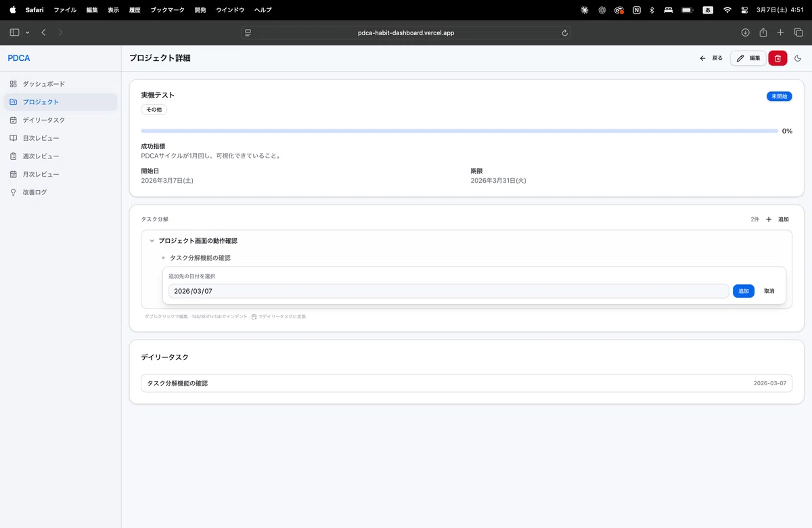Open the ファイル menu
Screen dimensions: 812x528
(x=65, y=10)
